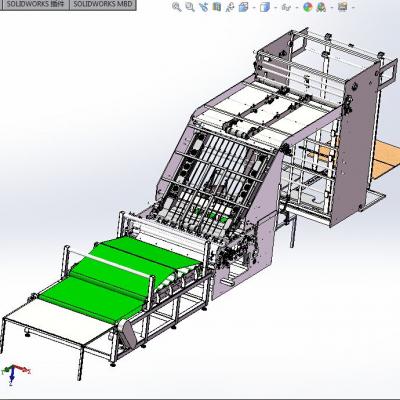This screenshot has width=400, height=400.
Task: Click the View Orientation cube icon
Action: [244, 7]
